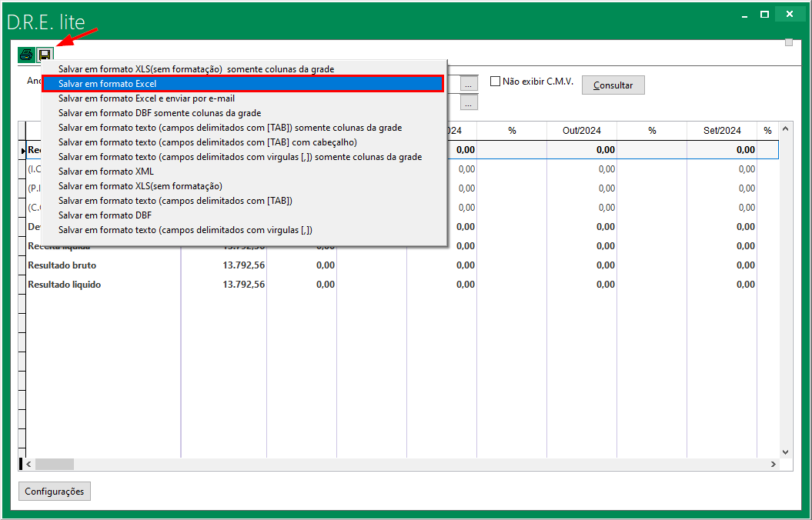Select Salvar em formato DBF option

tap(105, 215)
